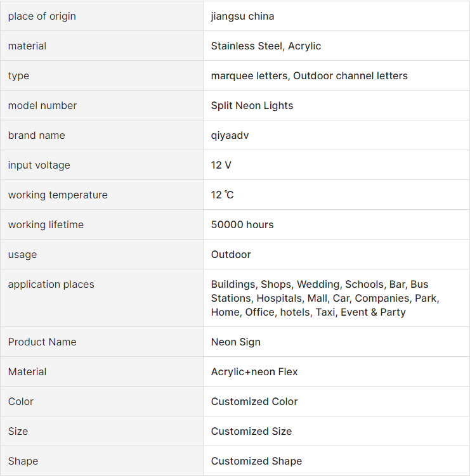Click the brand name value 'qiyaadv'

230,136
